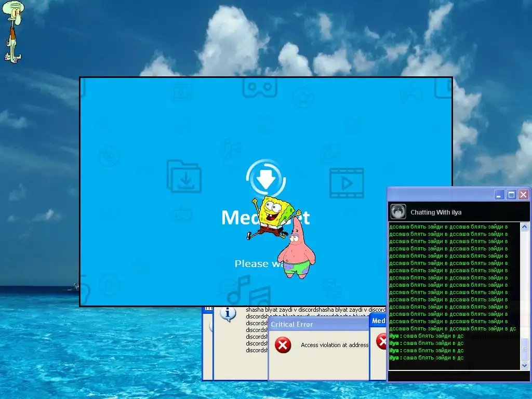Close the ilya chat window
Image resolution: width=532 pixels, height=399 pixels.
click(x=524, y=195)
